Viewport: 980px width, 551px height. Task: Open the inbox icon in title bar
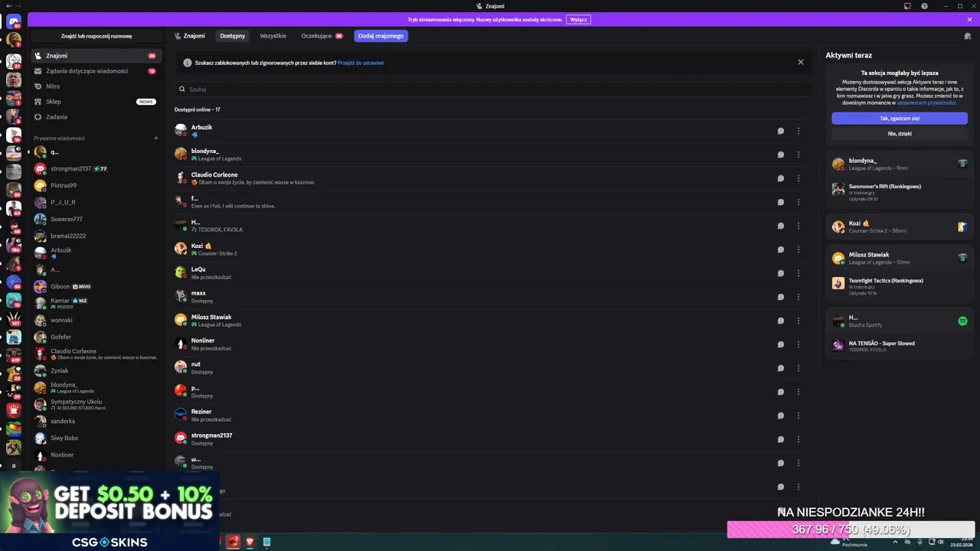pos(907,6)
